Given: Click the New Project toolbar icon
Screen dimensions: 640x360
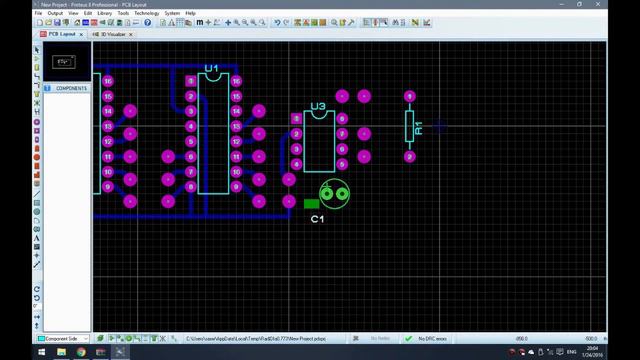Looking at the screenshot, I should point(40,23).
